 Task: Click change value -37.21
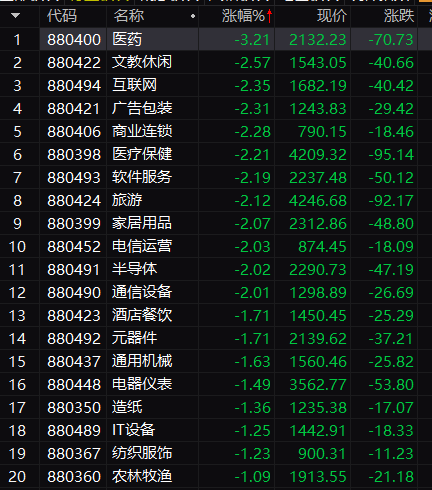pos(391,339)
